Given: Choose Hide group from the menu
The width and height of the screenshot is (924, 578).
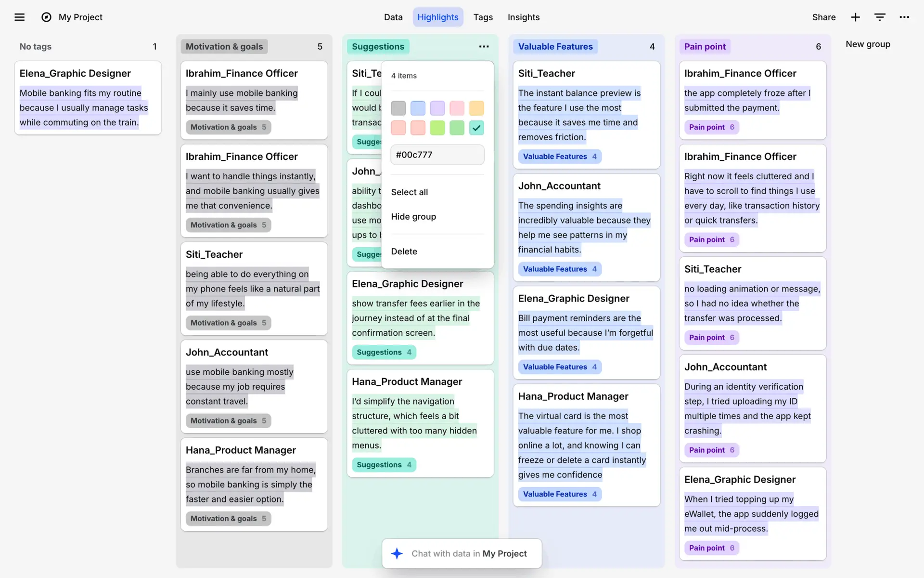Looking at the screenshot, I should click(413, 217).
